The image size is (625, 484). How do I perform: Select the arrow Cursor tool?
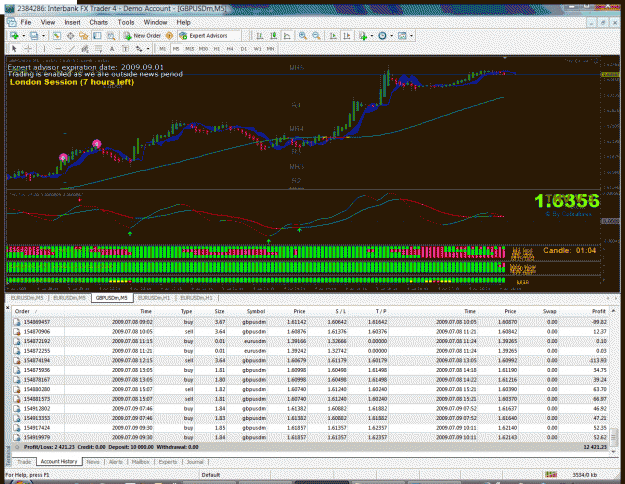tap(14, 49)
